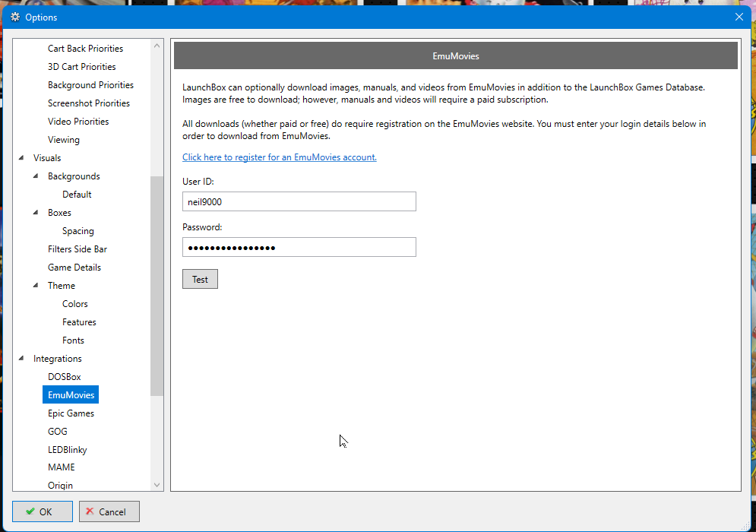Collapse the Theme tree node

pos(36,286)
